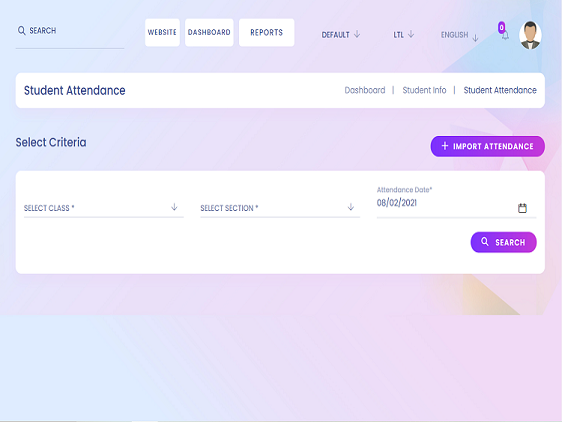
Task: Click the search magnifier icon in header
Action: [x=22, y=30]
